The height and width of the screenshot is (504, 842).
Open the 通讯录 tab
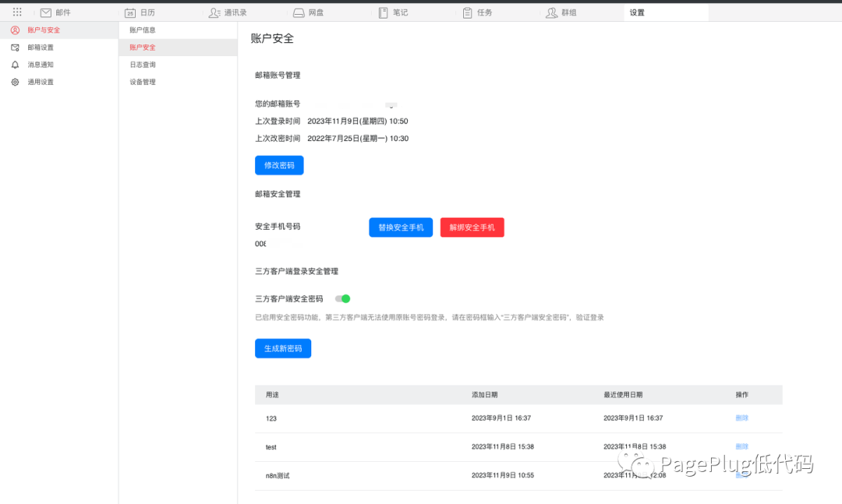click(x=235, y=12)
